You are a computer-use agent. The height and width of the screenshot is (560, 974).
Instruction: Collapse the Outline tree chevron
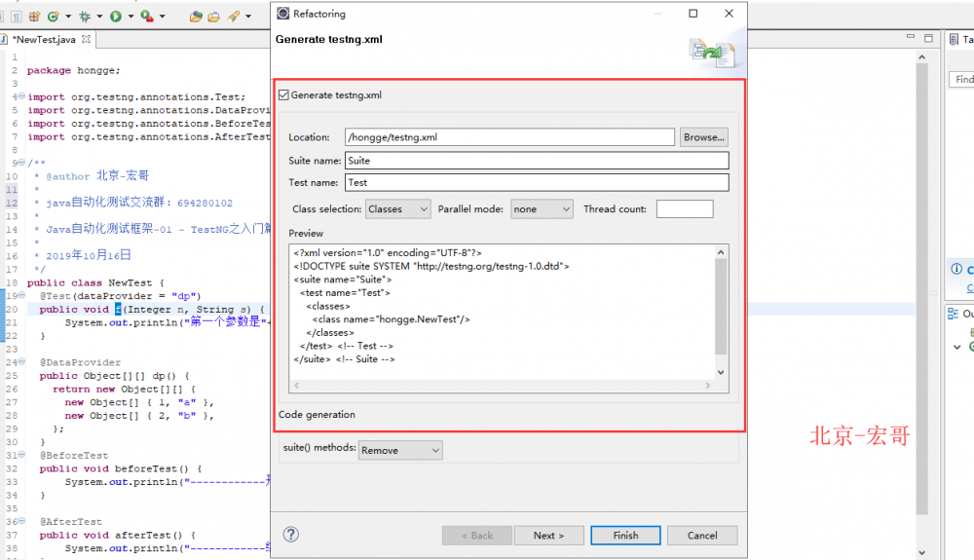[957, 347]
